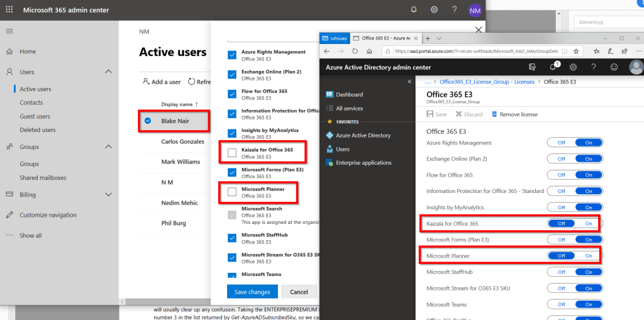Select the Blake Nair row checkmark

pos(148,121)
